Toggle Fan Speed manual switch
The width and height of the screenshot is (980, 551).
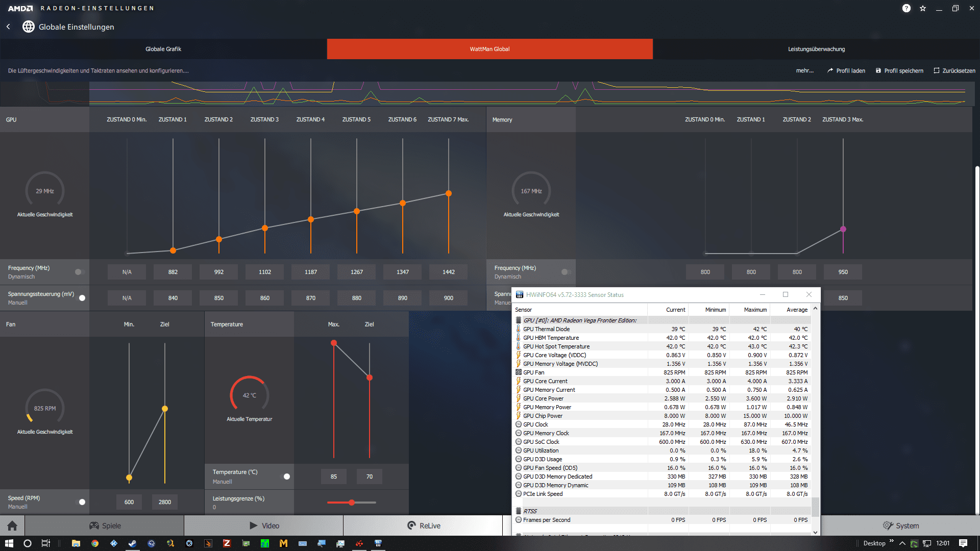tap(81, 502)
